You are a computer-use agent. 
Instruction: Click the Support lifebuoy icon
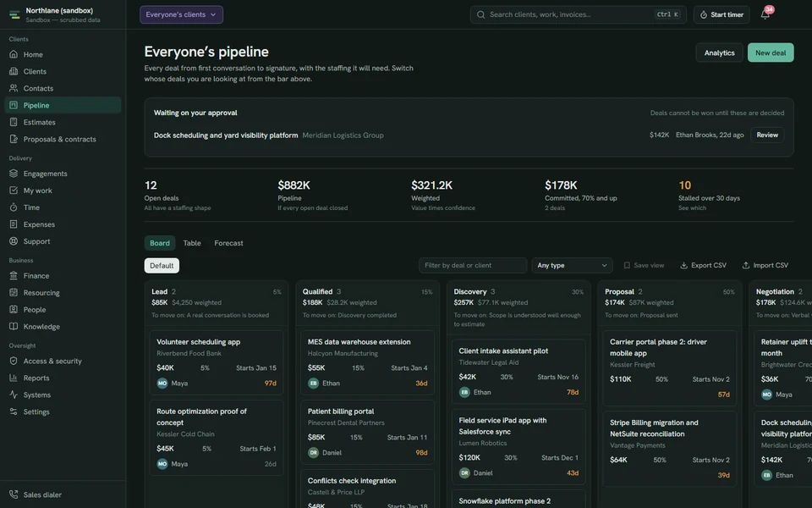(x=14, y=241)
